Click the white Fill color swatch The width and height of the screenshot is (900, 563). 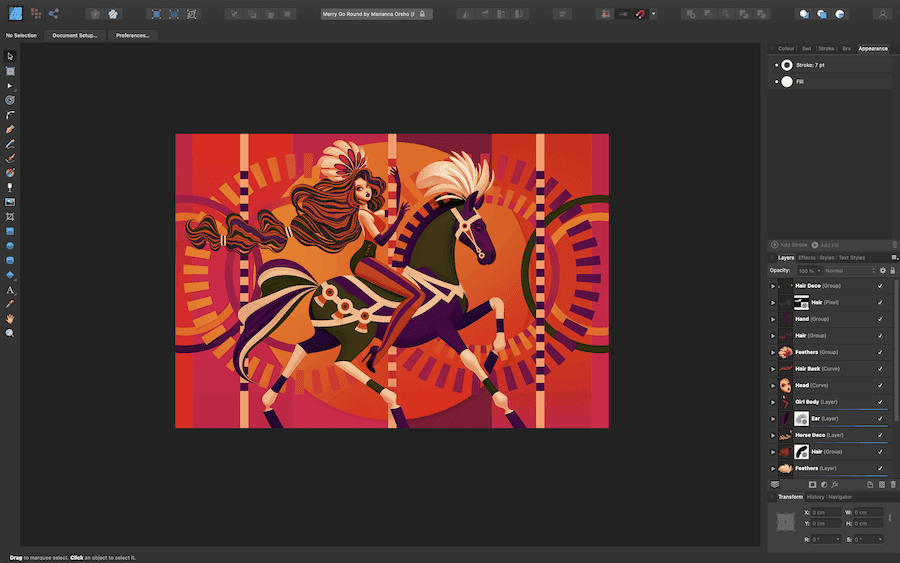787,81
